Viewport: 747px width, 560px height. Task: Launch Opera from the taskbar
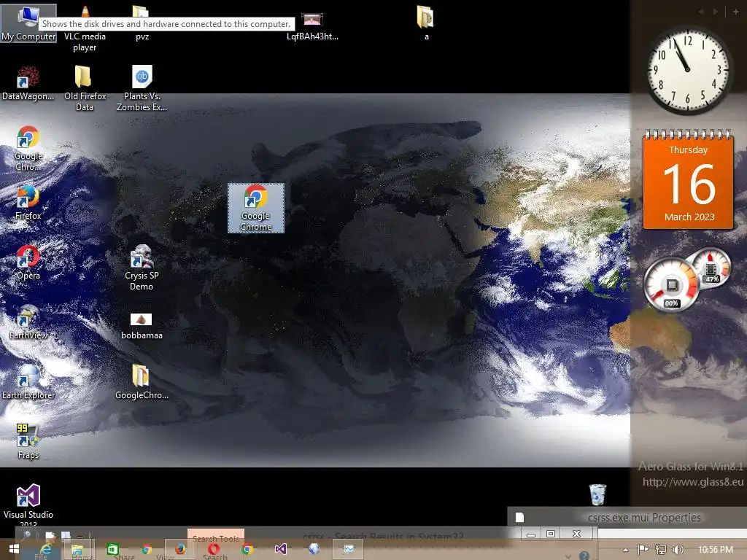click(x=214, y=549)
